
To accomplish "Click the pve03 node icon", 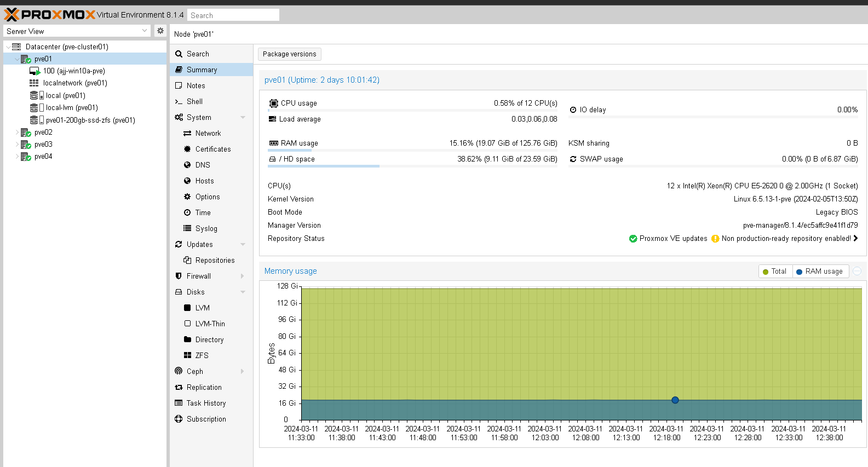I will (x=26, y=145).
